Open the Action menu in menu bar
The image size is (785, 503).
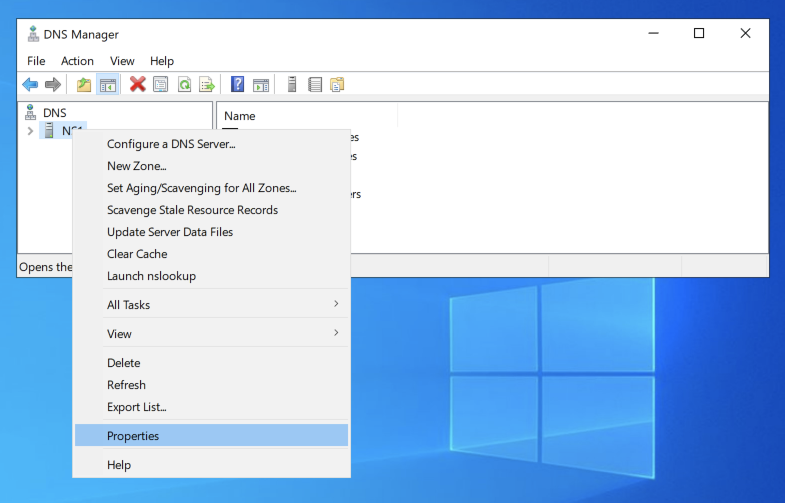point(77,61)
